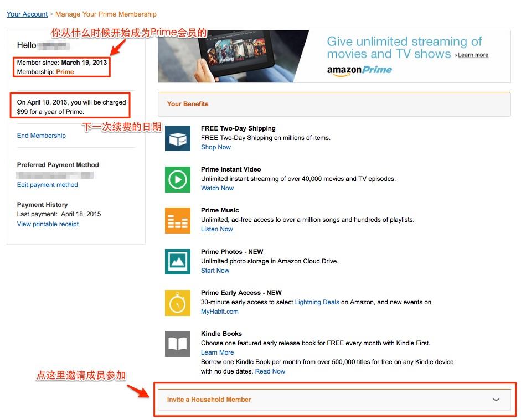
Task: Click the amazon Prime logo in banner
Action: tap(359, 70)
